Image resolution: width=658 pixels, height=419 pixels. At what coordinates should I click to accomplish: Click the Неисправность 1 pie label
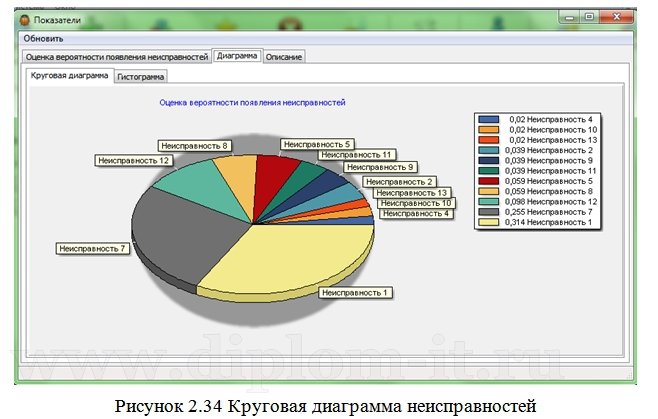point(355,293)
